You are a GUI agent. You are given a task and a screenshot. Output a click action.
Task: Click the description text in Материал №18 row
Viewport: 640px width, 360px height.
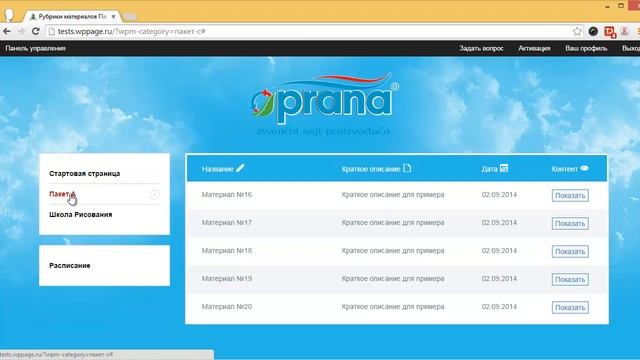point(393,251)
